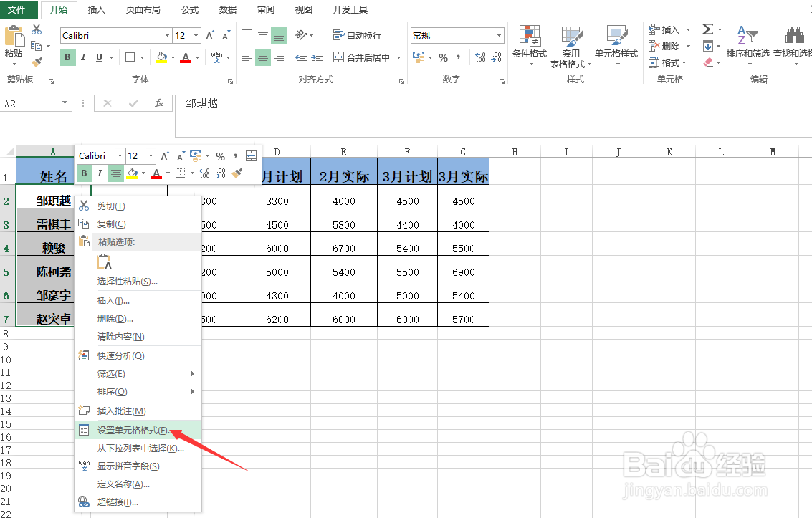Switch to 公式 ribbon tab
Image resolution: width=812 pixels, height=518 pixels.
point(189,10)
